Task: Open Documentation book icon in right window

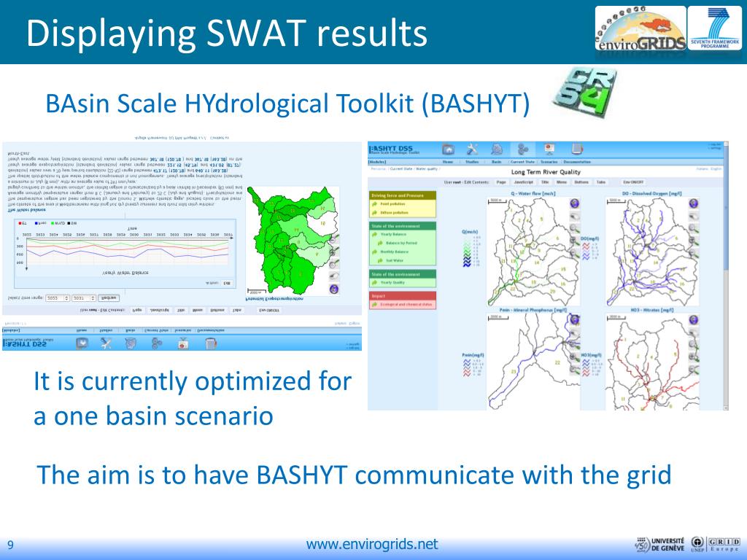Action: (576, 149)
